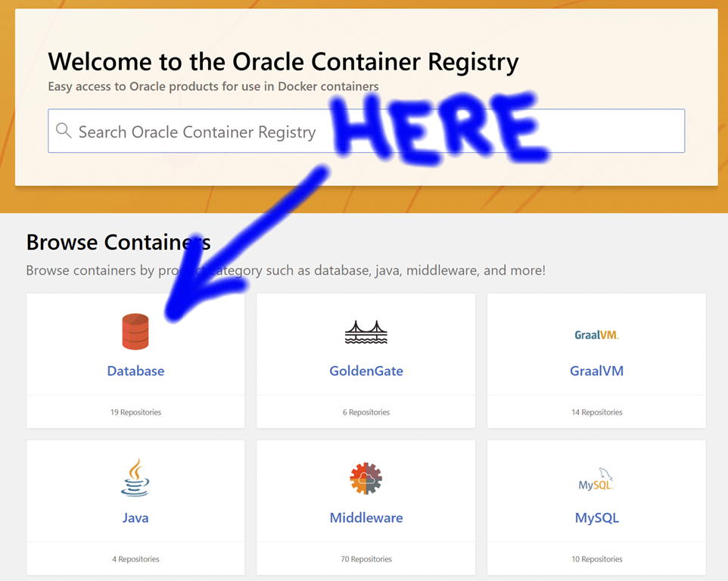Select the 6 Repositories label under GoldenGate

point(366,412)
